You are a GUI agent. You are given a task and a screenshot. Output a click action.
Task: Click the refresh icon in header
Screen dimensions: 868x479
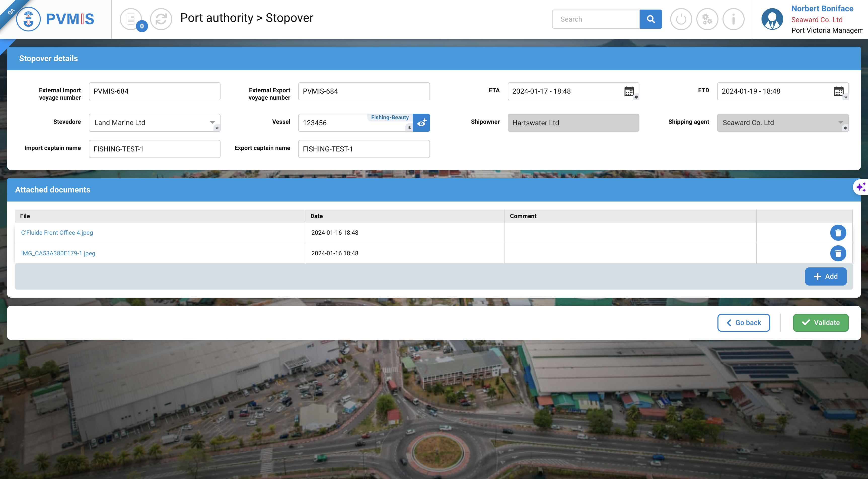coord(161,19)
